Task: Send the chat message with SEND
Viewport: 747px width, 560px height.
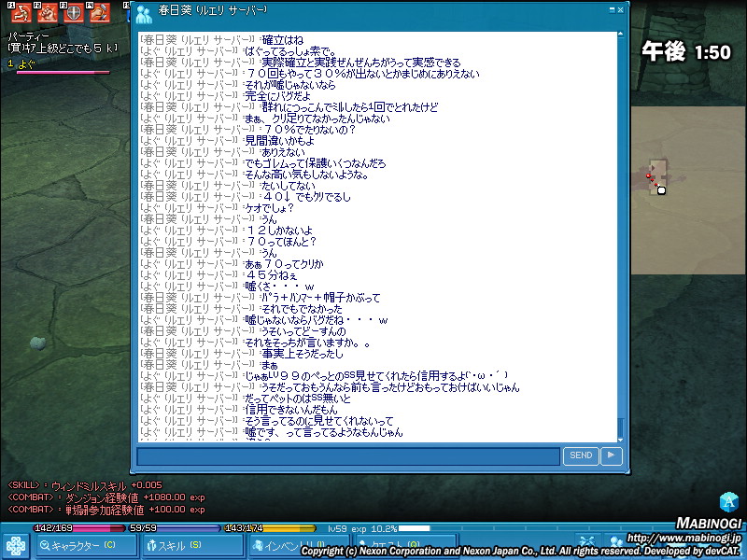Action: [x=581, y=455]
